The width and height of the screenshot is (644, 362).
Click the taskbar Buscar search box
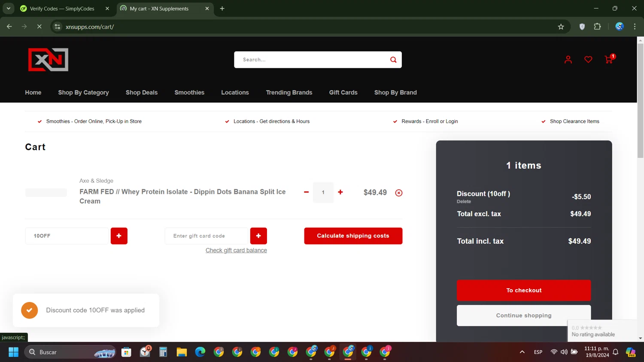(70, 352)
